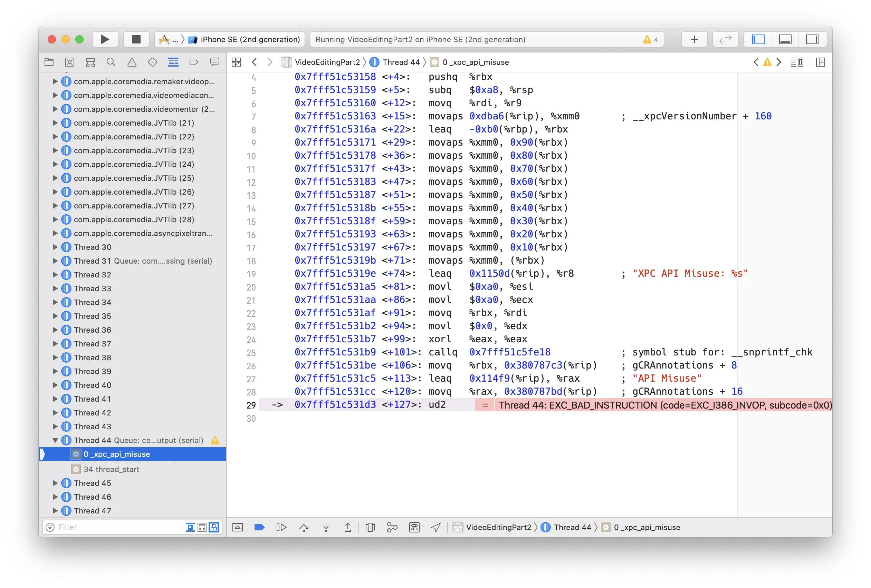This screenshot has height=588, width=871.
Task: Toggle the left Navigator panel visibility
Action: pos(758,39)
